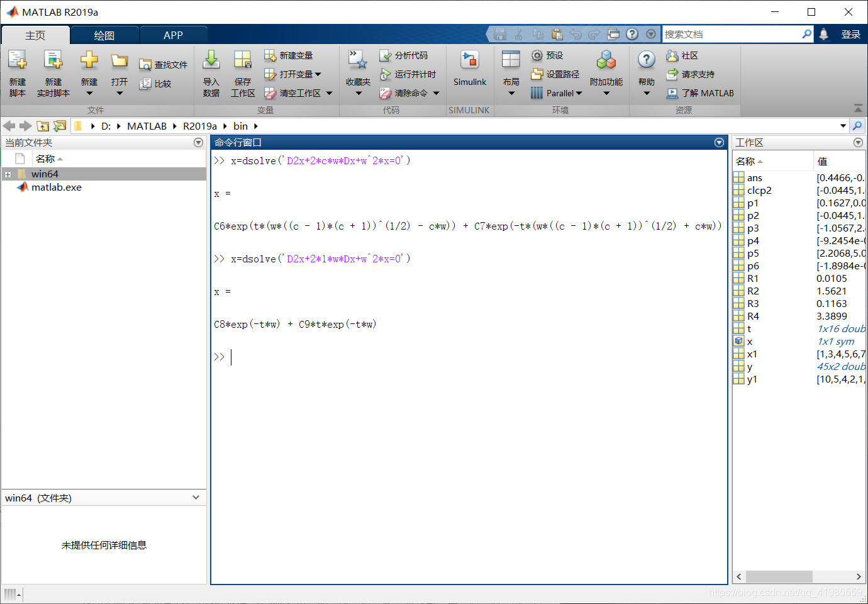Click the quick-access help icon
The width and height of the screenshot is (868, 604).
632,34
